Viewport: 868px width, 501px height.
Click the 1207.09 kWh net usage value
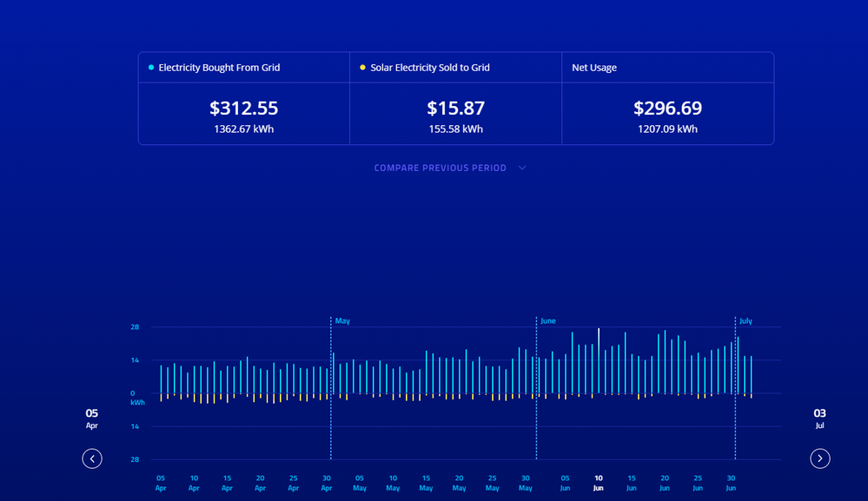667,129
